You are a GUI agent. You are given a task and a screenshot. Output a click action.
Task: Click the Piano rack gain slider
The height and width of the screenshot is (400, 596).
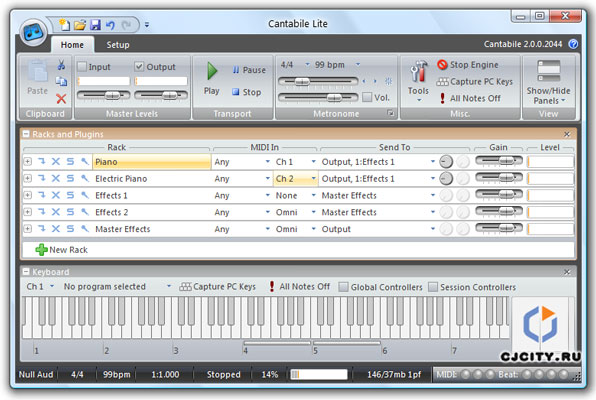point(499,161)
